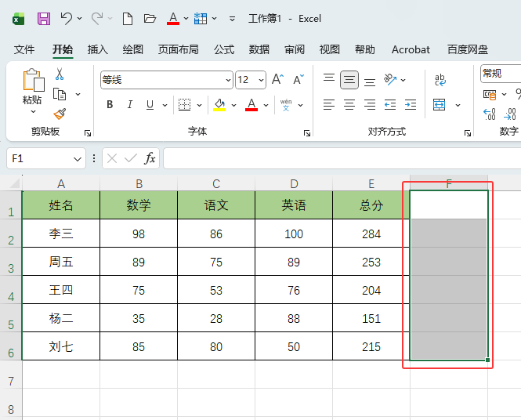
Task: Toggle top vertical alignment
Action: tap(329, 80)
